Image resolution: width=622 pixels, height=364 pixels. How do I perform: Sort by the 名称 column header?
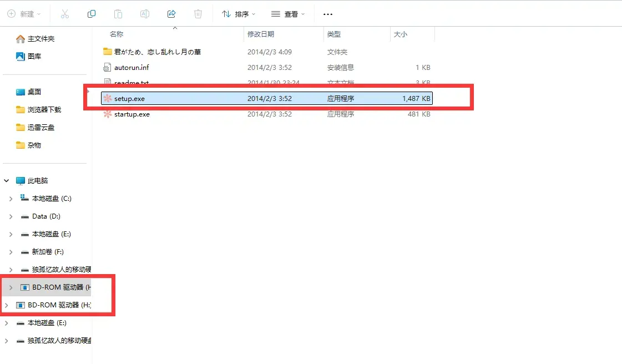116,34
